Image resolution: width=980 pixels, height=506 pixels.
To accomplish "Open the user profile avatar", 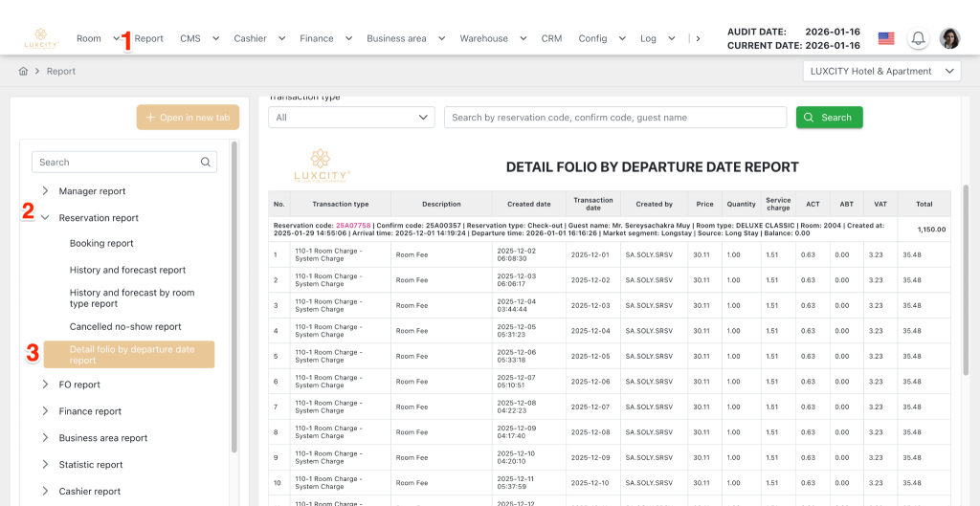I will coord(949,38).
